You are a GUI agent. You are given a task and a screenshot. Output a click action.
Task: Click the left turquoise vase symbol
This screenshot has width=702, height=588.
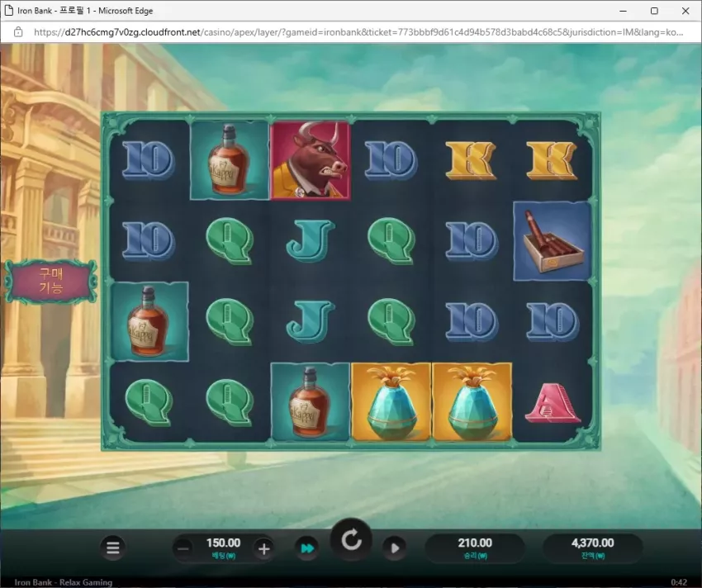pyautogui.click(x=391, y=401)
